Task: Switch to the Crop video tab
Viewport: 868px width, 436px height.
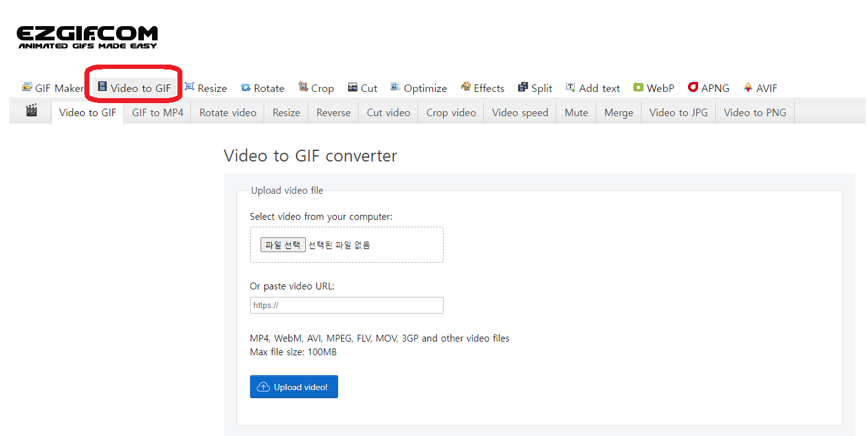Action: (x=451, y=112)
